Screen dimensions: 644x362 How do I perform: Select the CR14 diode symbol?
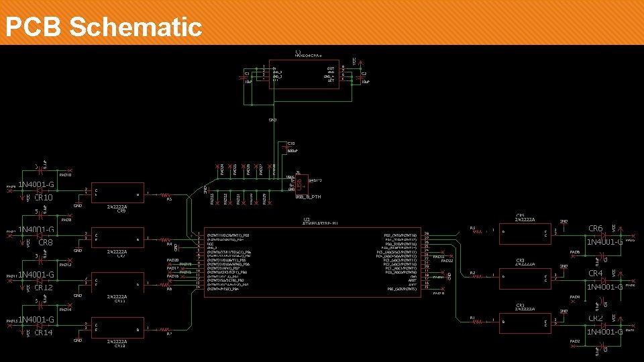(x=39, y=326)
